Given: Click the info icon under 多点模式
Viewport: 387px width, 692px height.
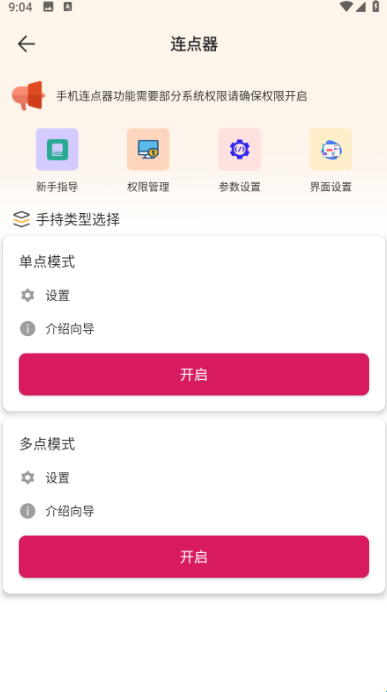Looking at the screenshot, I should (x=27, y=511).
